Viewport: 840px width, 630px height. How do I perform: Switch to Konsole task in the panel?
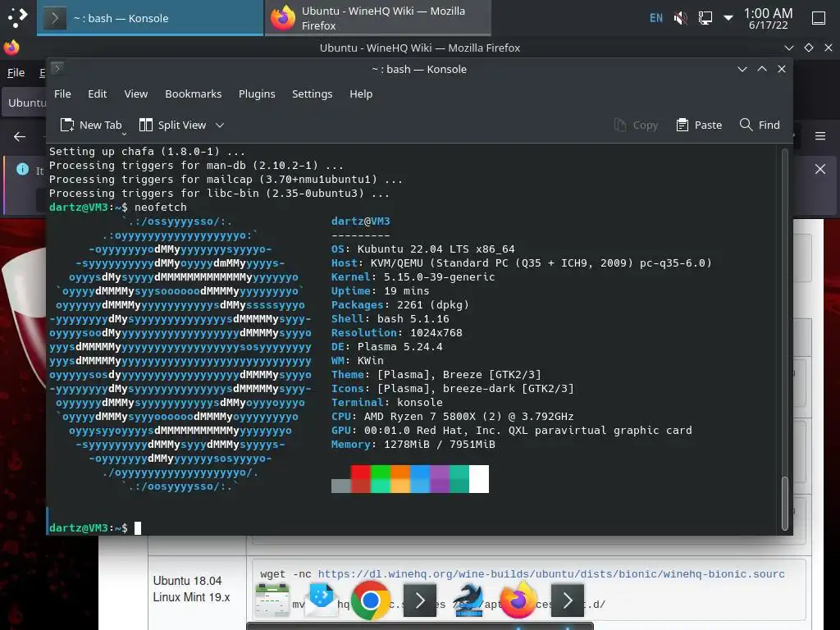coord(150,18)
